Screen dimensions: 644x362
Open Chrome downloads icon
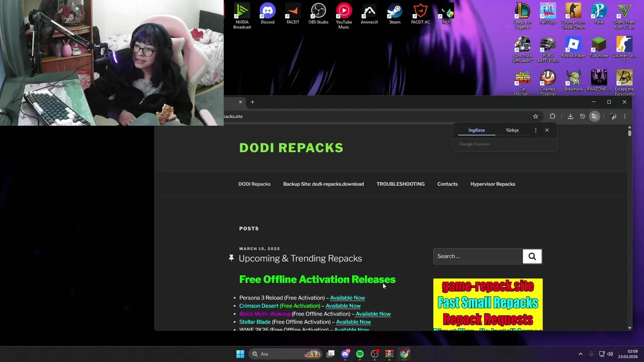[570, 116]
